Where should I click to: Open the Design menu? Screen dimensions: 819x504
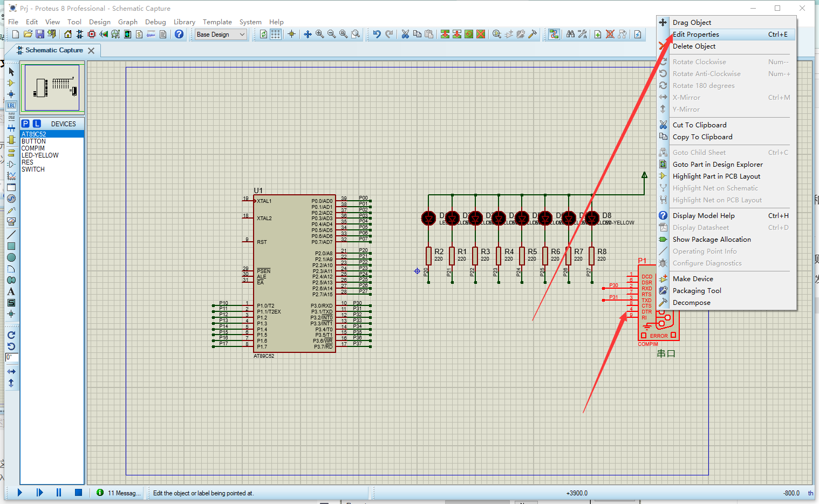(x=100, y=22)
